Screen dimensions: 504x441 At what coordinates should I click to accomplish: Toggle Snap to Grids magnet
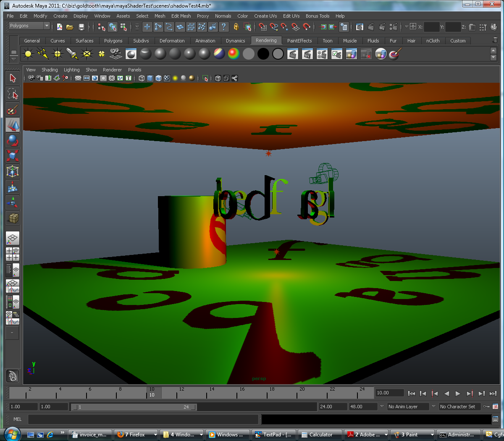[x=263, y=27]
